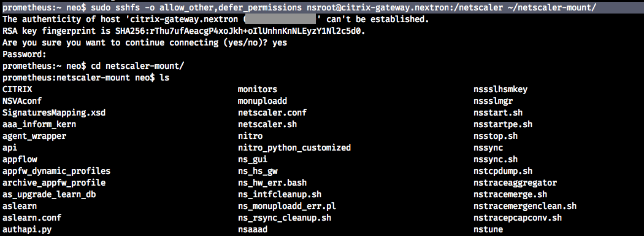Select the SignaturesMapping.xsd file
The height and width of the screenshot is (236, 644).
click(x=57, y=112)
